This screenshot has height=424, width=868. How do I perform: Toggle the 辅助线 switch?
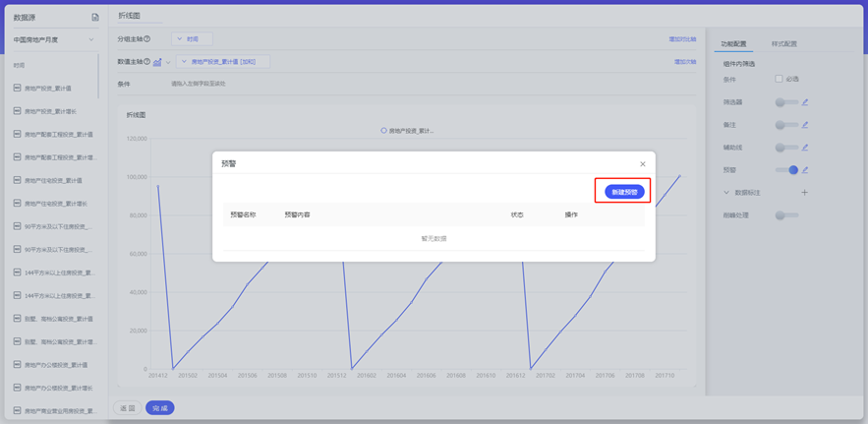pyautogui.click(x=785, y=148)
